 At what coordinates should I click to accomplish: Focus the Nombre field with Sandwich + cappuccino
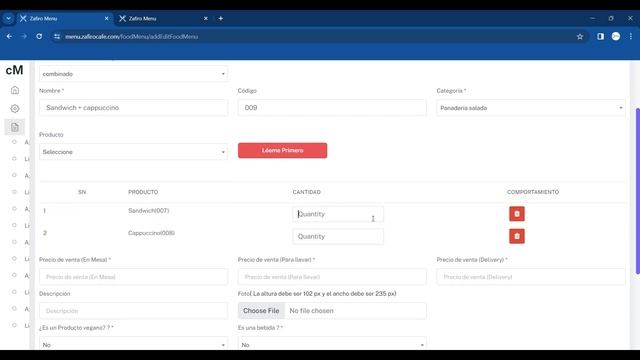[x=133, y=108]
